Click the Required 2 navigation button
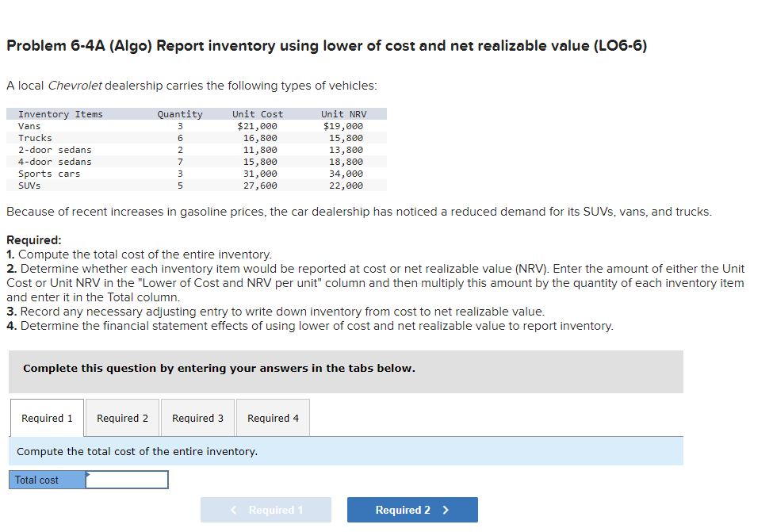This screenshot has height=532, width=773. pos(411,510)
